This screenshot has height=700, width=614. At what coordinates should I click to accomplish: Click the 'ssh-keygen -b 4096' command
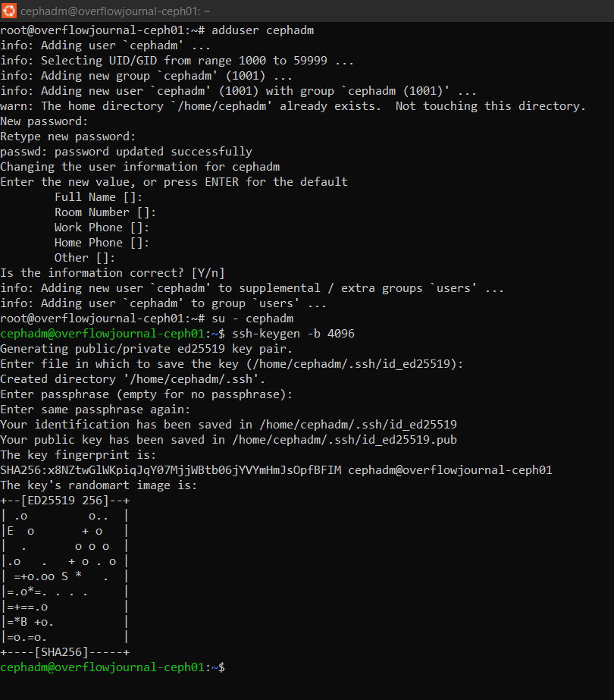(x=293, y=334)
